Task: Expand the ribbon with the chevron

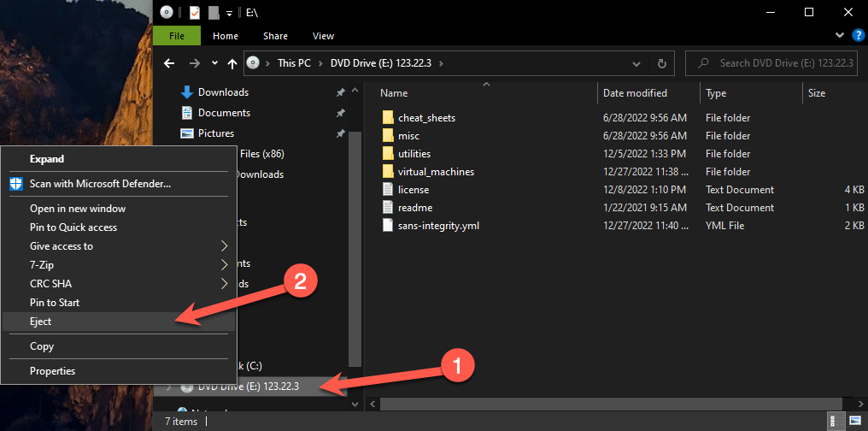Action: pos(837,37)
